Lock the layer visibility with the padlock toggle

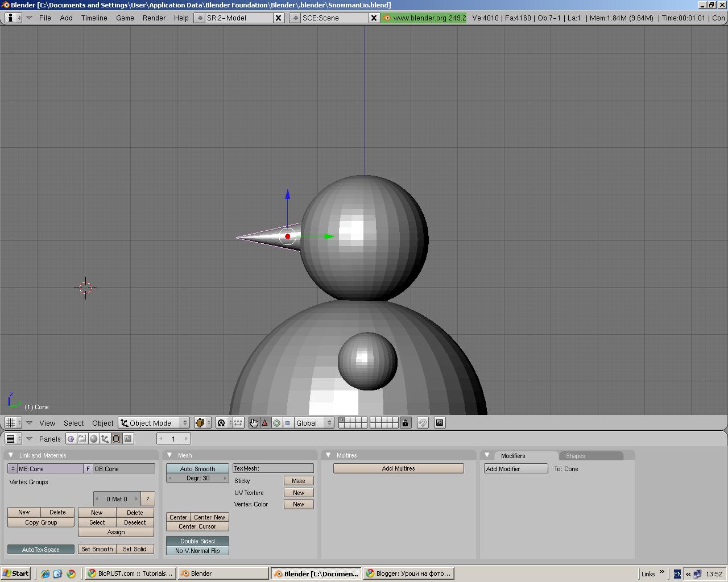pos(404,423)
